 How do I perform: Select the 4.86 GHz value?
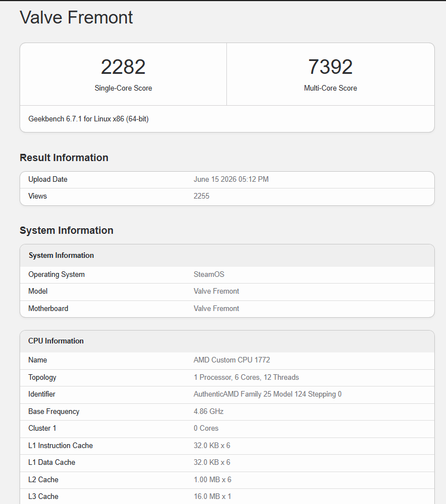pos(208,412)
